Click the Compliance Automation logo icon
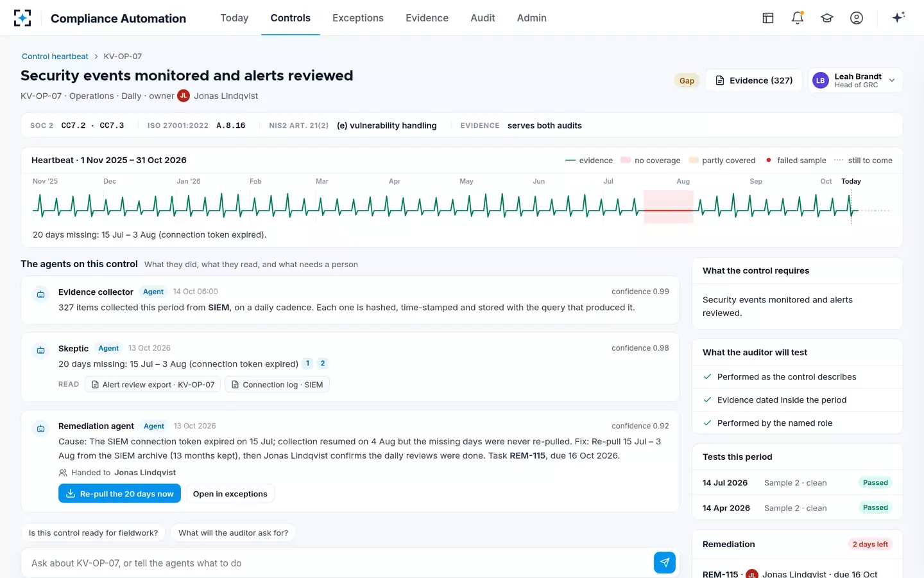This screenshot has width=924, height=578. click(22, 18)
